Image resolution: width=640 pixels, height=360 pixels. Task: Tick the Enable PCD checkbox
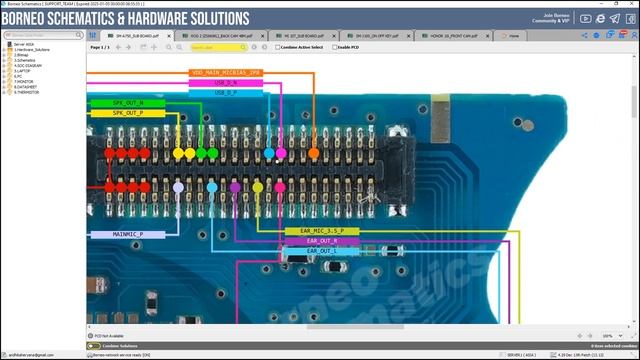[x=334, y=47]
